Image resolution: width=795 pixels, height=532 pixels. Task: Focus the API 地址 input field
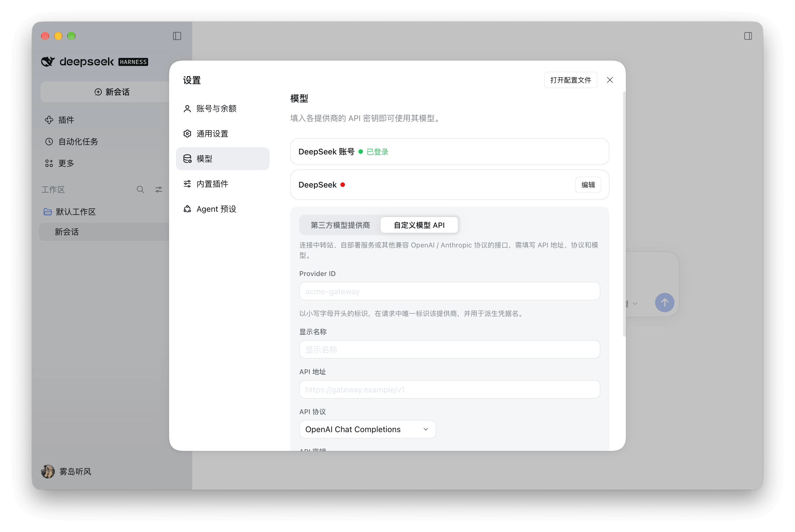click(x=449, y=389)
